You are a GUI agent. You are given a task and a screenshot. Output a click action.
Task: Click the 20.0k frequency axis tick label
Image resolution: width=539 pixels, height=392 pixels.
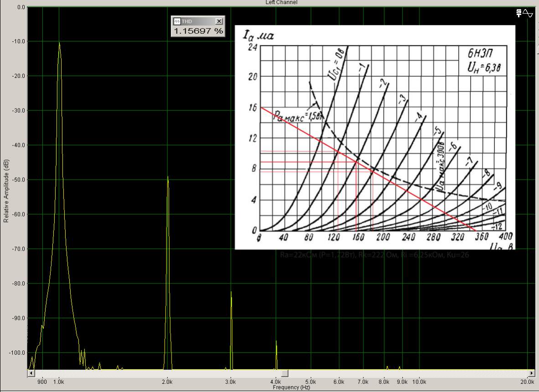point(528,382)
